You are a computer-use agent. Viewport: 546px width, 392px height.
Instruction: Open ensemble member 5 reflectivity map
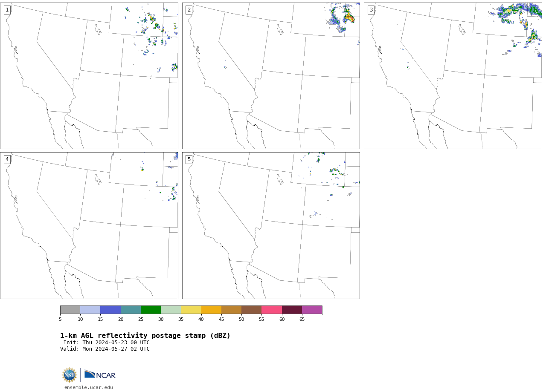point(271,225)
